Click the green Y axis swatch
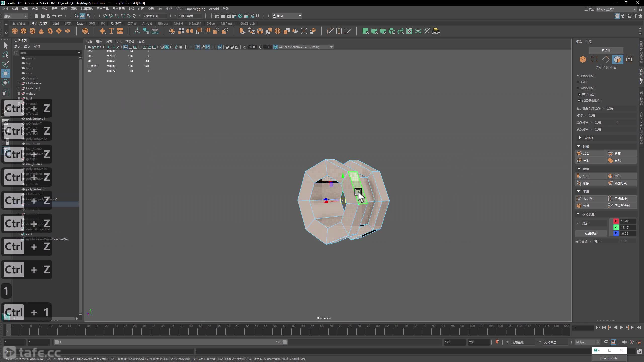This screenshot has width=644, height=362. 616,227
